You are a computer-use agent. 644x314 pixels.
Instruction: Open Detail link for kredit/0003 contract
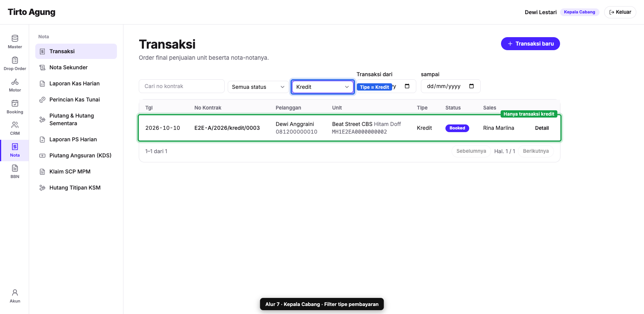542,128
